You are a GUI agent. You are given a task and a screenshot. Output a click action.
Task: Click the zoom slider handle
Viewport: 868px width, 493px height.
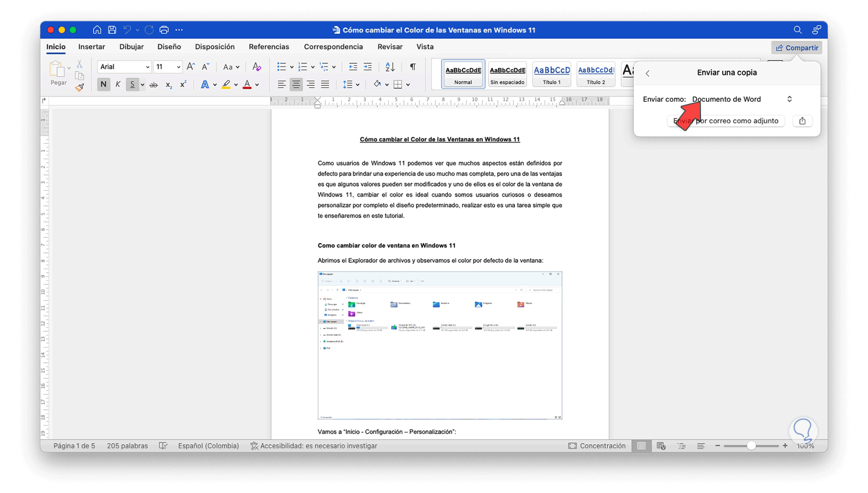pos(751,446)
